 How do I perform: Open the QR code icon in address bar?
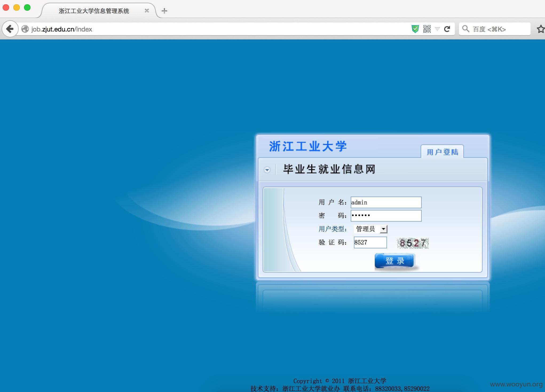click(x=427, y=29)
